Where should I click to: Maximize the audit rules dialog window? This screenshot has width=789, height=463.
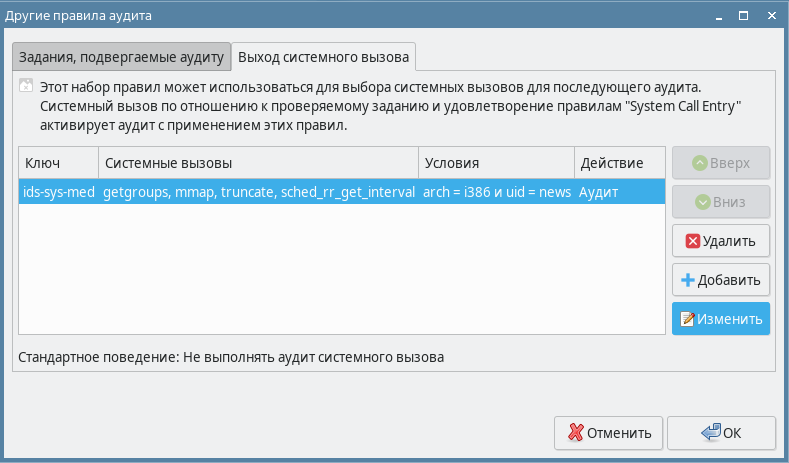coord(743,15)
